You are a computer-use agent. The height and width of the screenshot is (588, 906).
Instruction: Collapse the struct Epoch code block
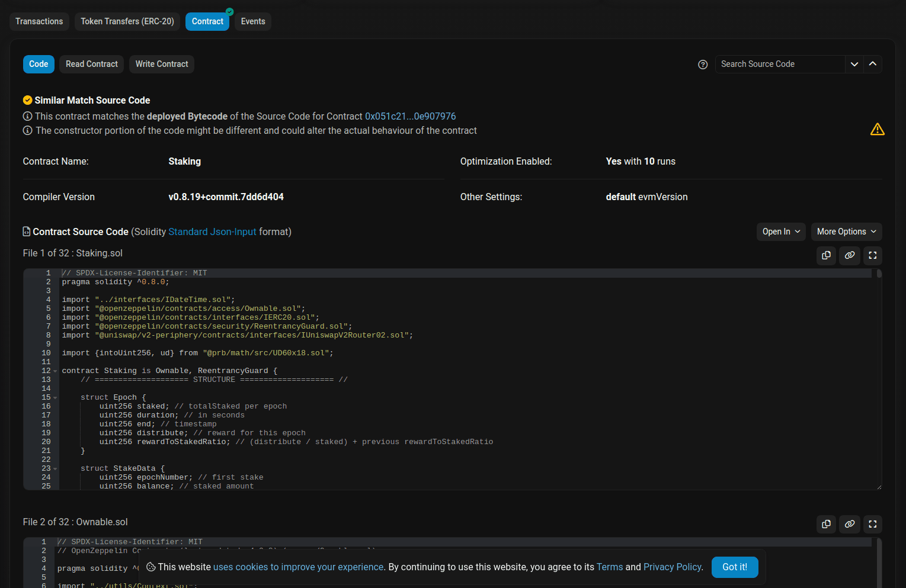(54, 397)
